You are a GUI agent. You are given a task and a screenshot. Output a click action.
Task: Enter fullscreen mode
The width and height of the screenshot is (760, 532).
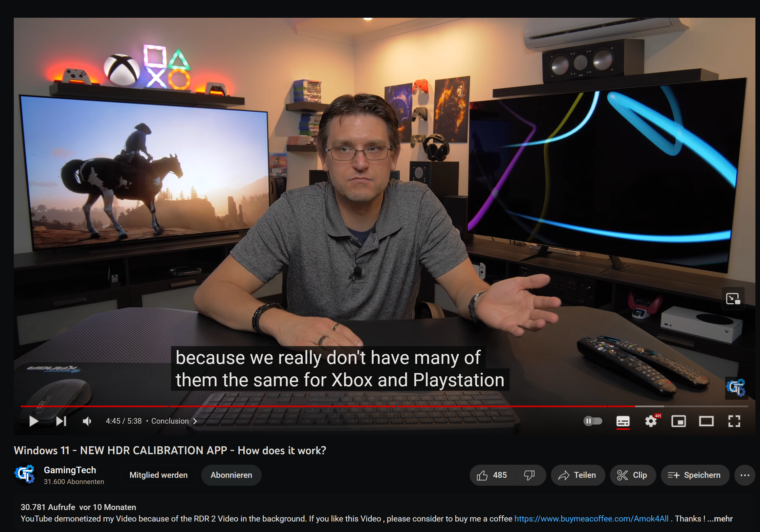tap(734, 421)
